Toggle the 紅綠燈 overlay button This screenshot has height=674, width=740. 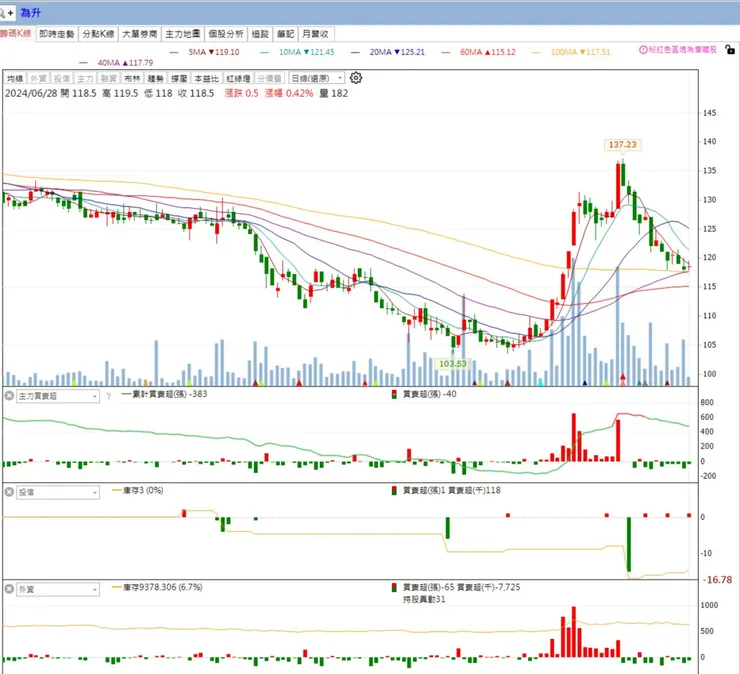tap(238, 78)
